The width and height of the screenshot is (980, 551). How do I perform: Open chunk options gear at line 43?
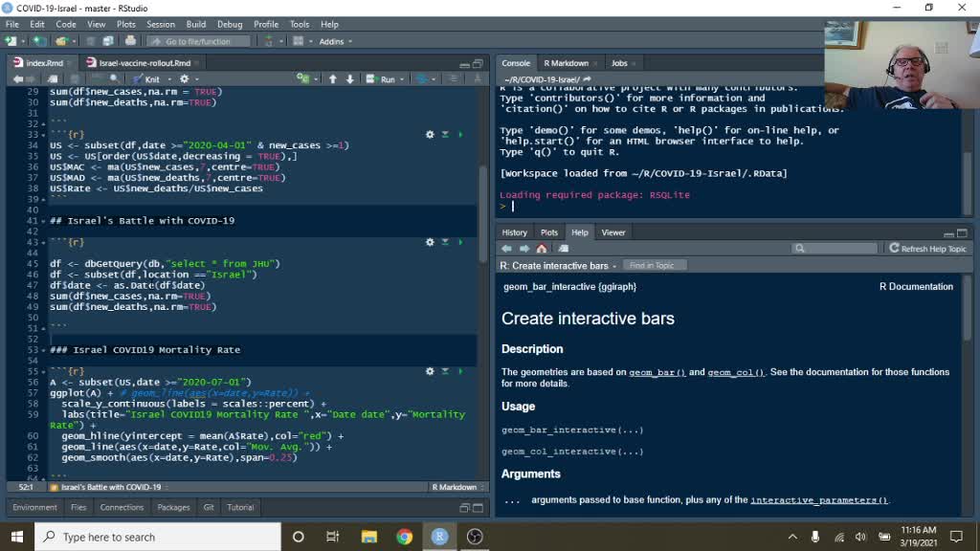pos(430,242)
